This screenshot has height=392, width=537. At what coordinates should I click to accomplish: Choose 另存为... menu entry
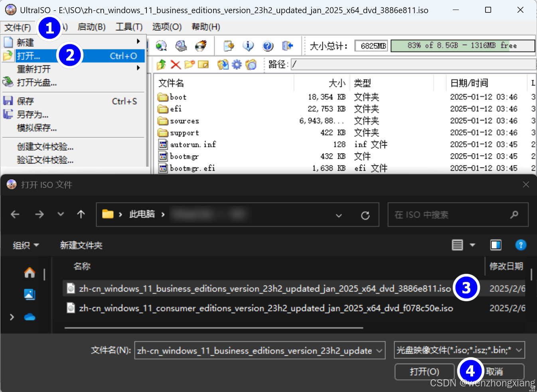73,115
